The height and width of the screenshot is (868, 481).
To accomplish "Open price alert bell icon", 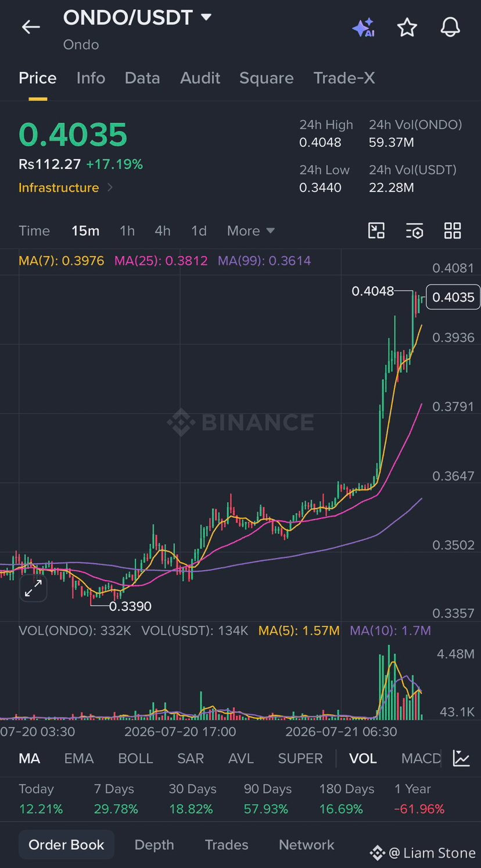I will tap(450, 27).
